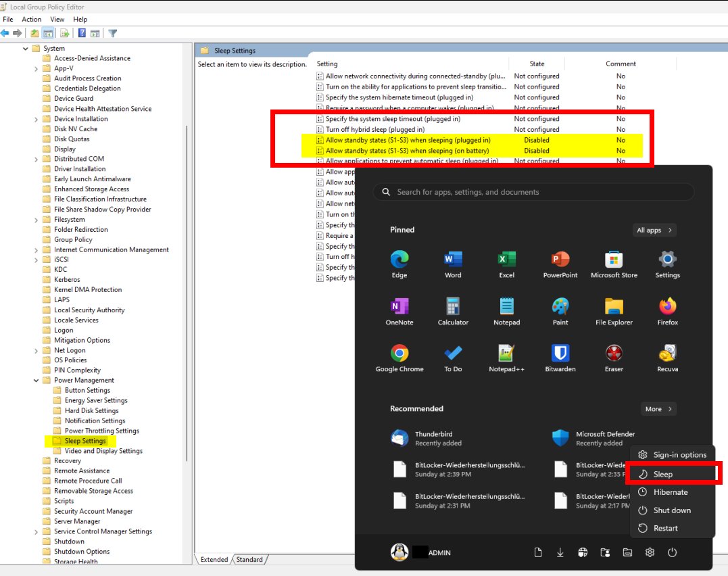Expand the Net Logon node
Screen dimensions: 728x576
(37, 351)
